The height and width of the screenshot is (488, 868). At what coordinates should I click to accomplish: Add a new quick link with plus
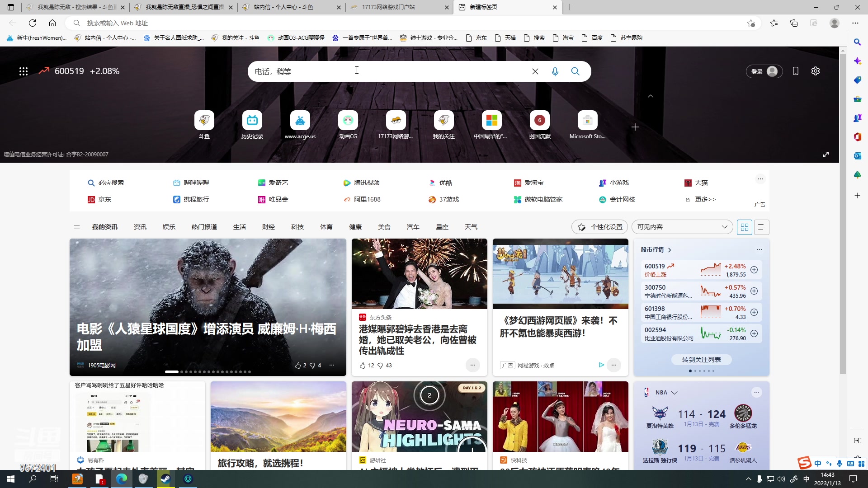click(635, 127)
